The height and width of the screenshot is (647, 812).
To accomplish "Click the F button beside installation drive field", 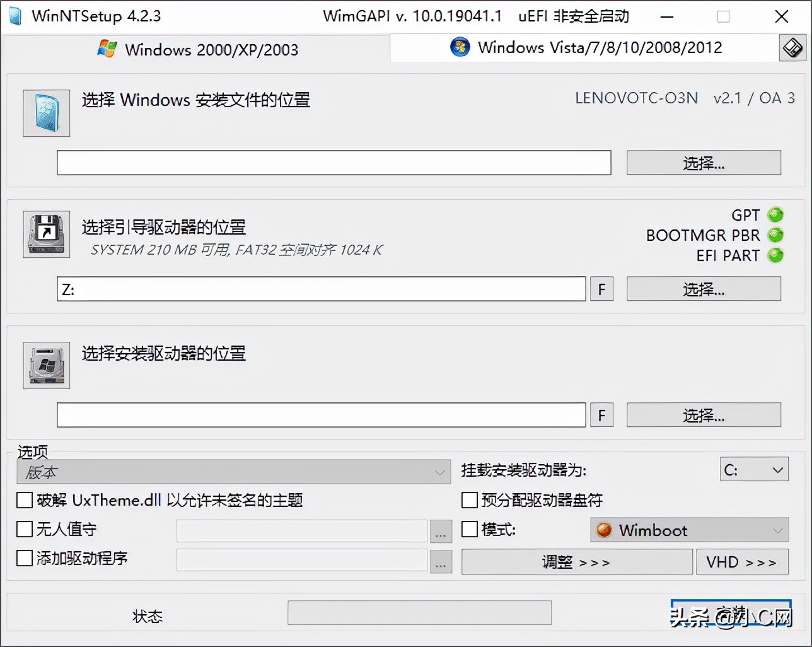I will click(601, 415).
